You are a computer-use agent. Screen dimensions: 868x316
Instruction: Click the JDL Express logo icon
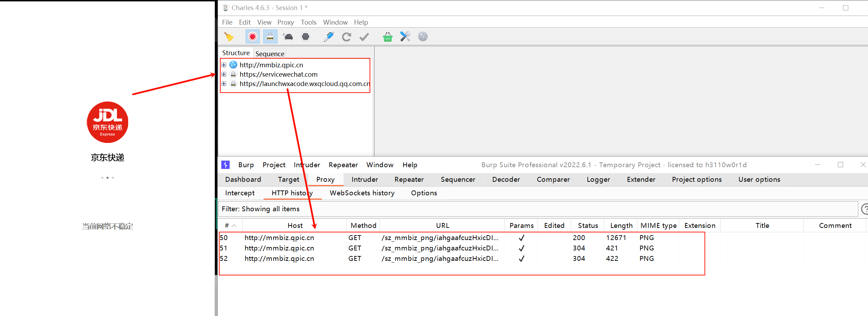108,122
